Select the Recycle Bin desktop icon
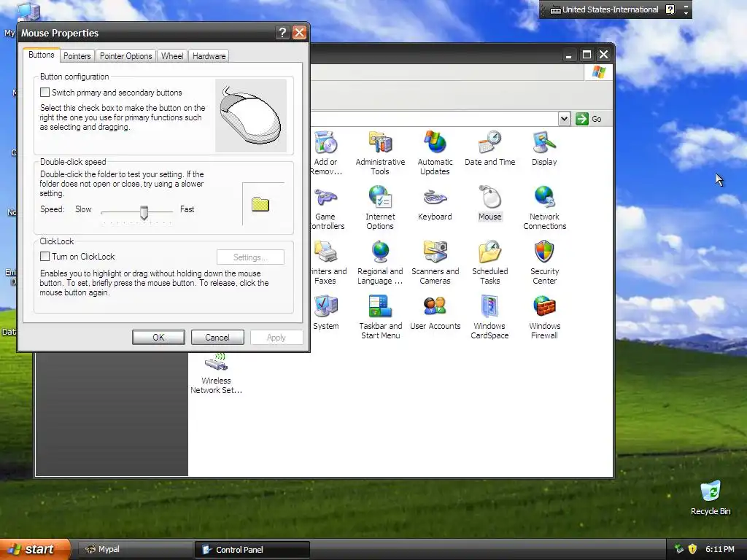 tap(711, 497)
